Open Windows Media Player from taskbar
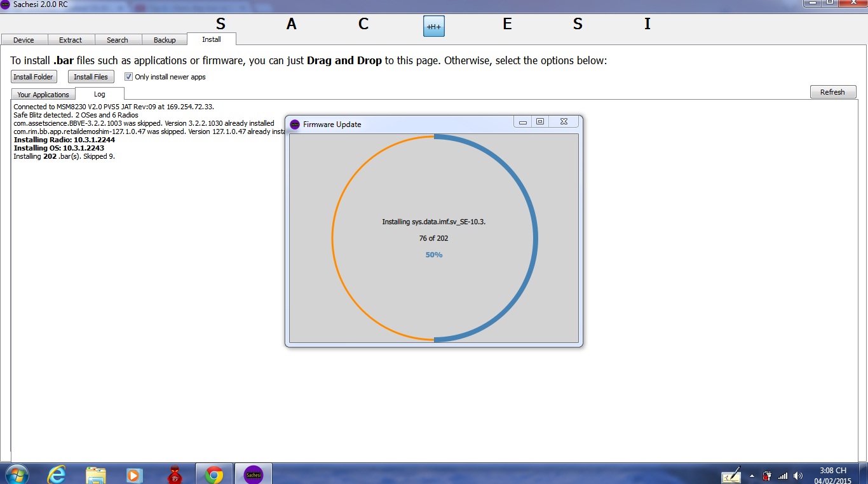 point(134,474)
